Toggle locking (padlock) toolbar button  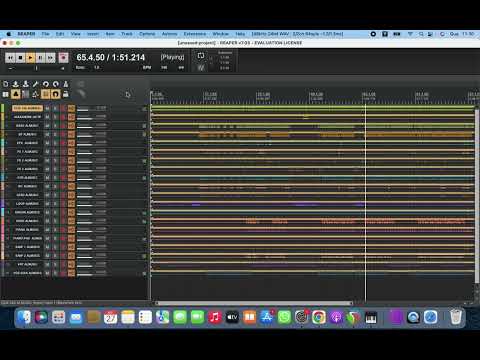(x=66, y=94)
